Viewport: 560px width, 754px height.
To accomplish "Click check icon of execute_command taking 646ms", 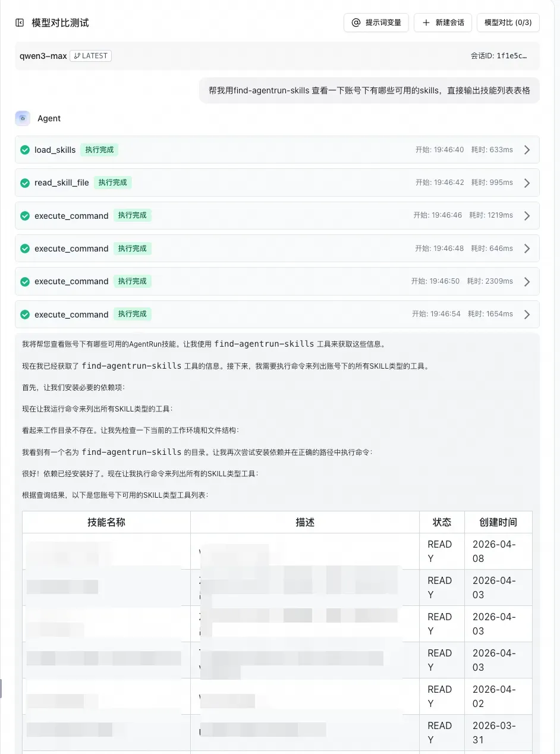I will (25, 249).
